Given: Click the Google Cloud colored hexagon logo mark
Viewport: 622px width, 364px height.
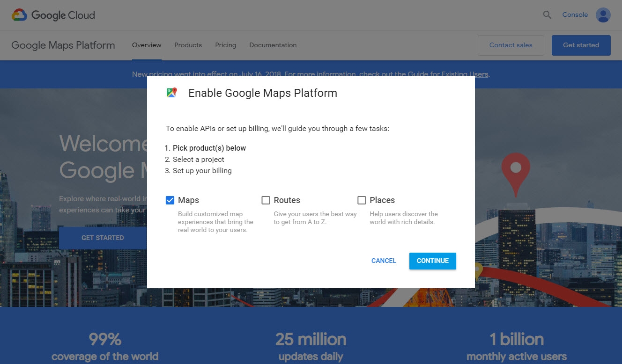Looking at the screenshot, I should (x=18, y=15).
